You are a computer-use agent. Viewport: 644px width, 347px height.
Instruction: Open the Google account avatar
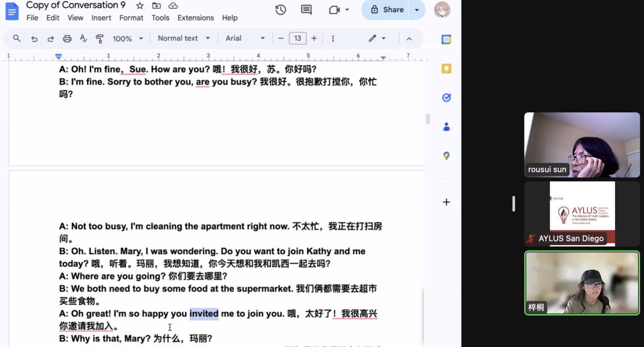coord(442,10)
